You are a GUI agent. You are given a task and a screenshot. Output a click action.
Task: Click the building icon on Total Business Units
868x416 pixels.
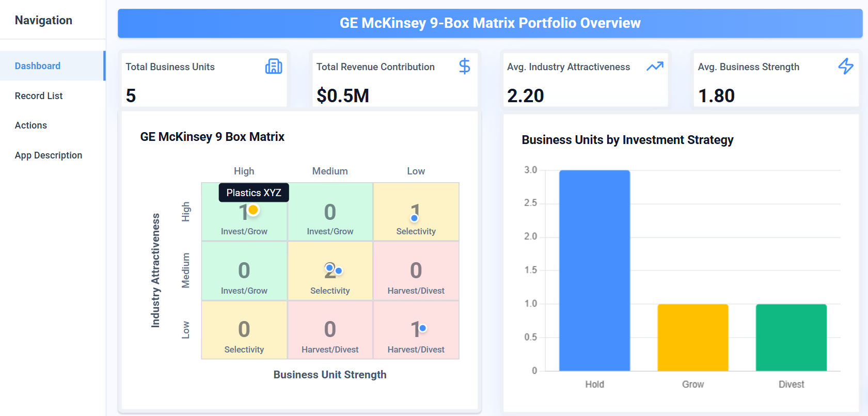(274, 66)
